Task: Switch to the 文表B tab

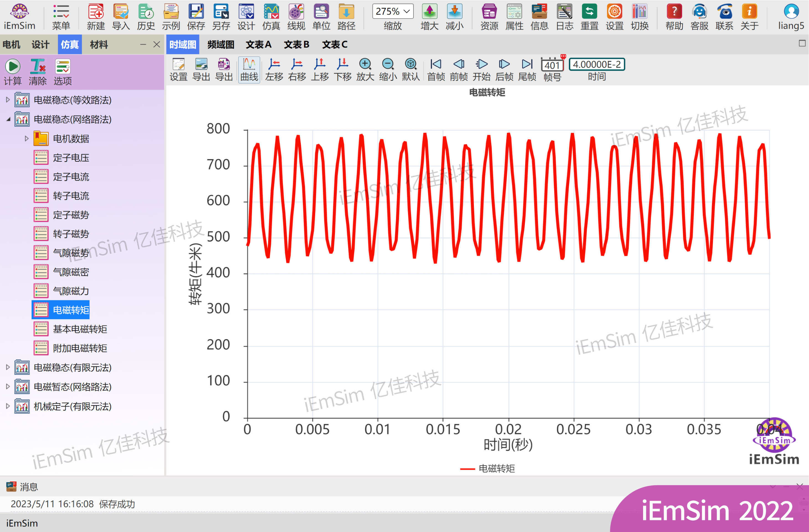Action: tap(297, 45)
